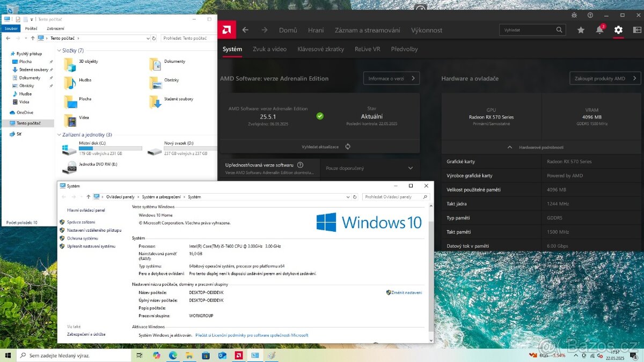
Task: Open the AMD settings gear icon
Action: (x=618, y=30)
